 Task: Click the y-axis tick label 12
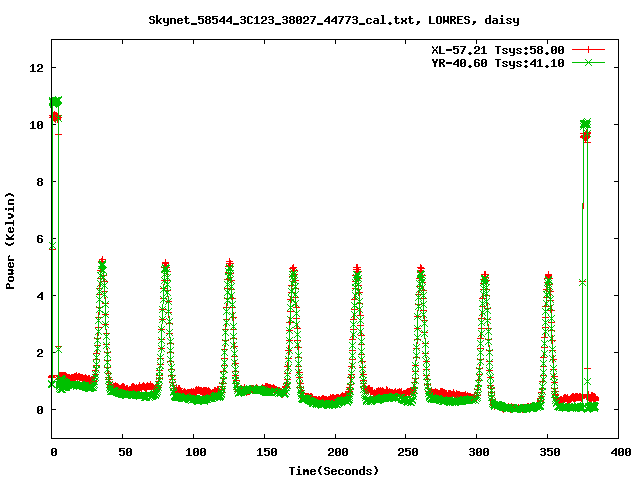(37, 68)
